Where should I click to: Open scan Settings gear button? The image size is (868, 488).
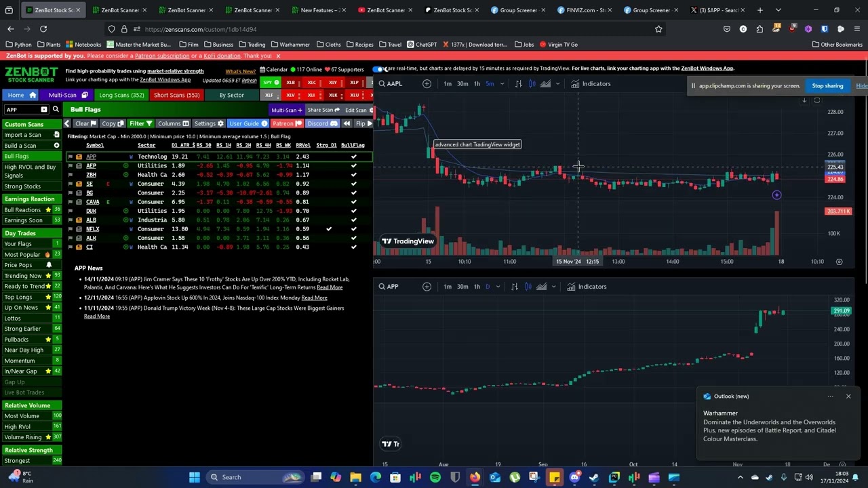point(208,123)
